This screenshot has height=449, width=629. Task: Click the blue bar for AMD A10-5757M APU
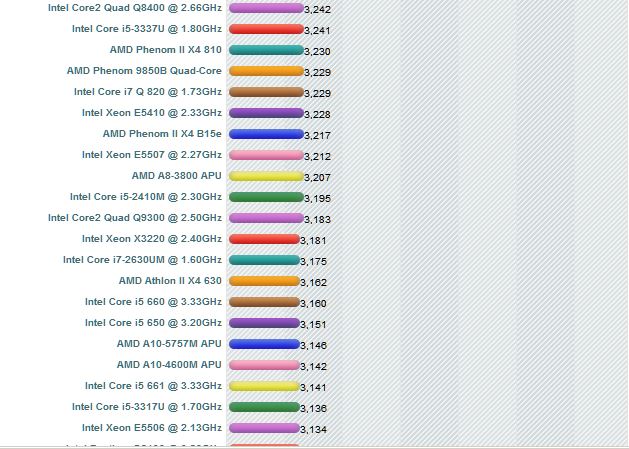[x=264, y=344]
